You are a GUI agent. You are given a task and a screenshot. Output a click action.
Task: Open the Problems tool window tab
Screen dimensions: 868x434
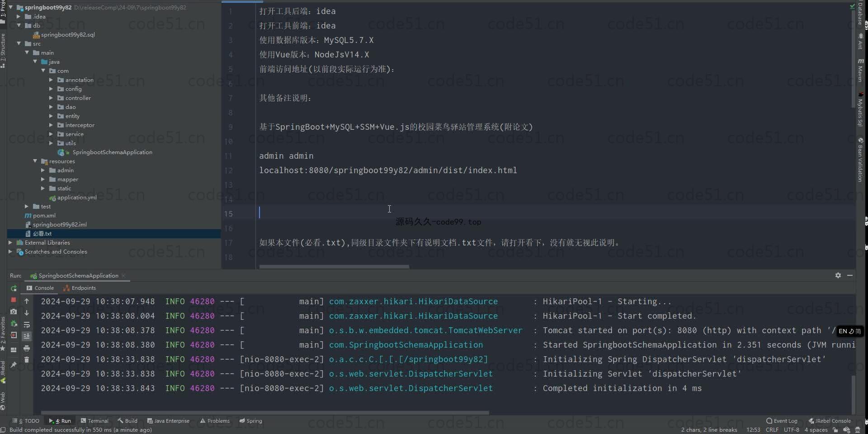tap(215, 421)
